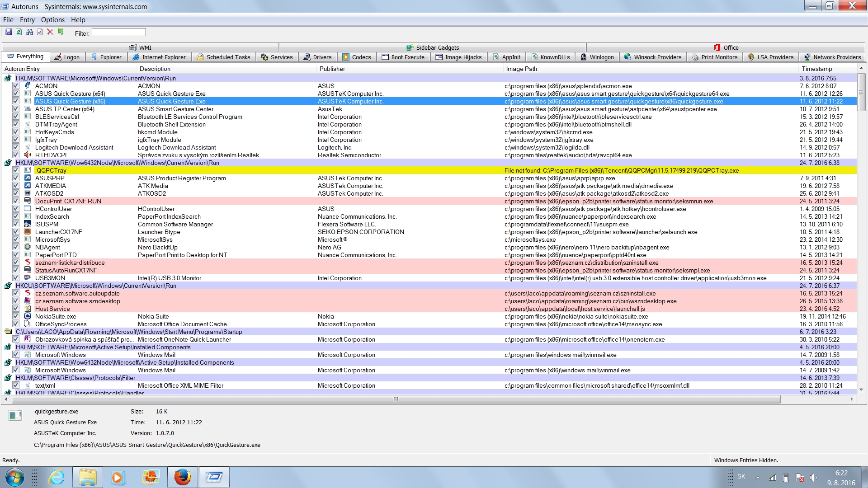Open the Options menu
Viewport: 868px width, 488px height.
pos(52,20)
